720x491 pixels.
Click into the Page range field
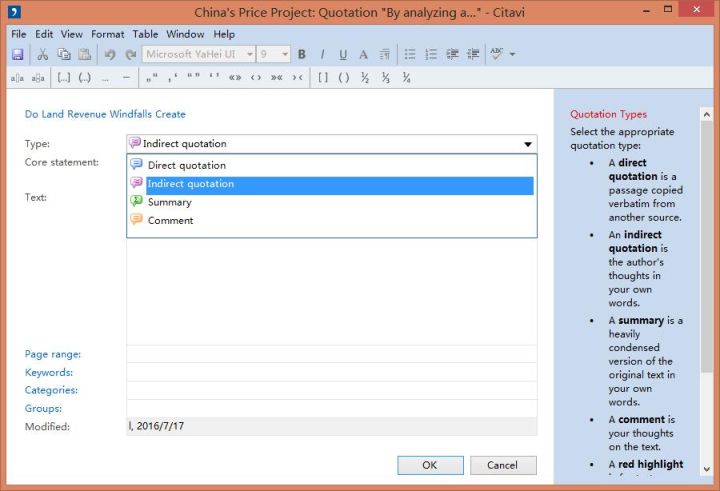point(332,354)
